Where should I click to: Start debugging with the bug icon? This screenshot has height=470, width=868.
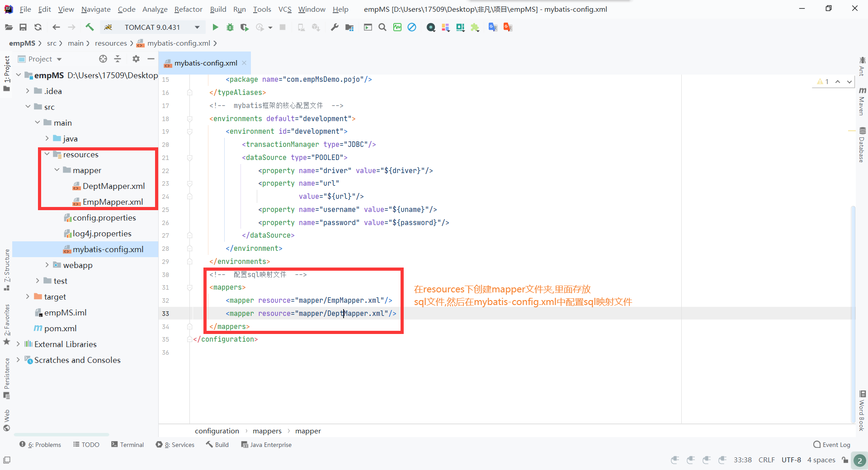(x=230, y=27)
